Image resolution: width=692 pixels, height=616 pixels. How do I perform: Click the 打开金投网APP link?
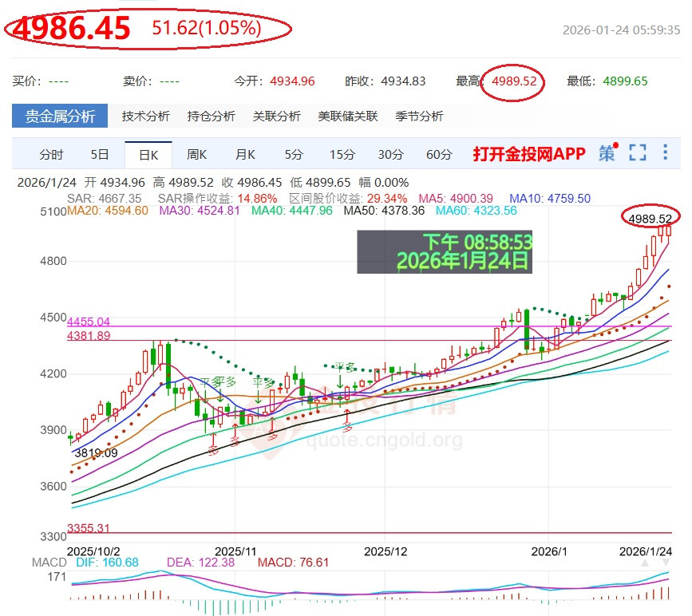point(528,152)
